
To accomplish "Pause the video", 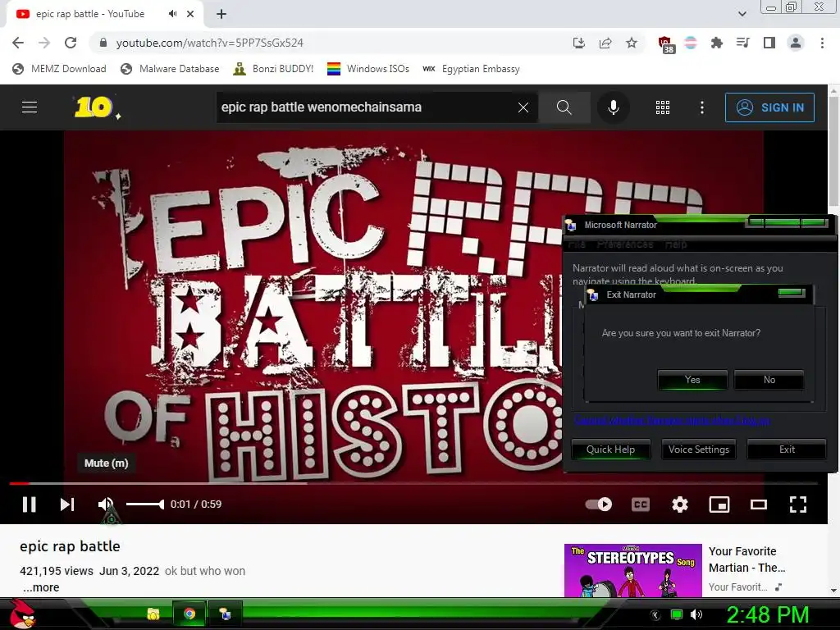I will click(30, 504).
